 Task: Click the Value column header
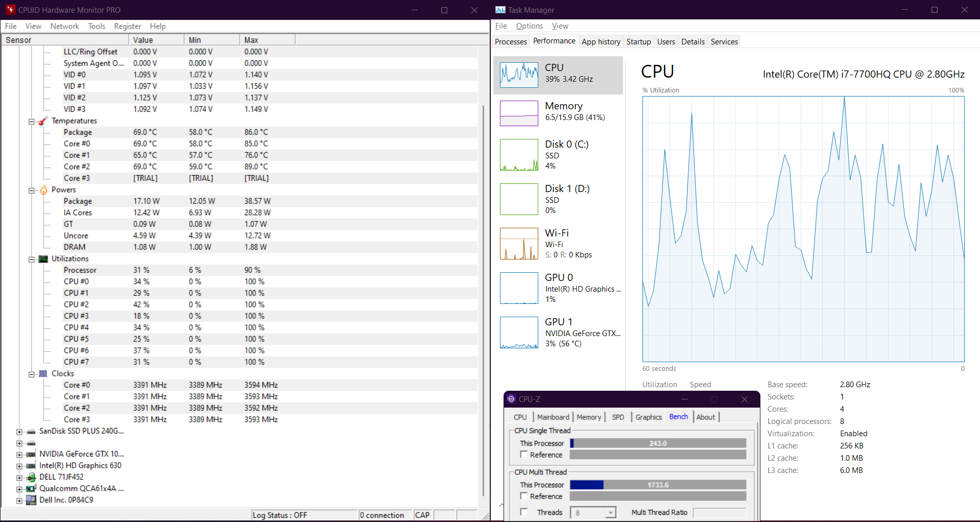[156, 40]
